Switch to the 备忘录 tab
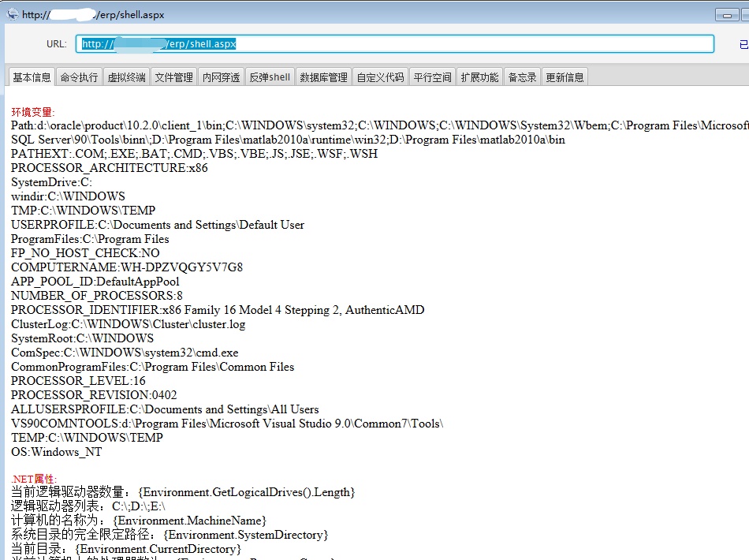The height and width of the screenshot is (560, 749). [x=522, y=77]
